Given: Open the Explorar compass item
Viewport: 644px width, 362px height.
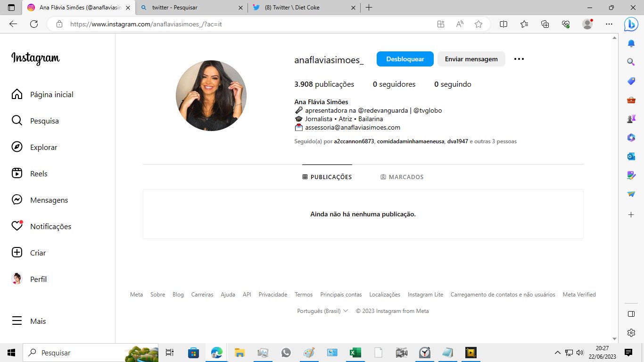Looking at the screenshot, I should (x=34, y=147).
